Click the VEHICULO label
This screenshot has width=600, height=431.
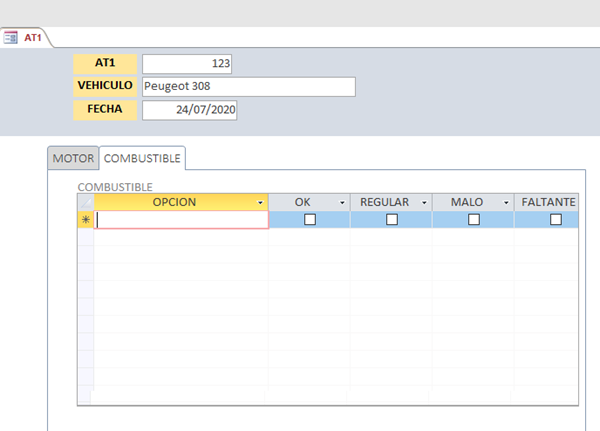[105, 87]
